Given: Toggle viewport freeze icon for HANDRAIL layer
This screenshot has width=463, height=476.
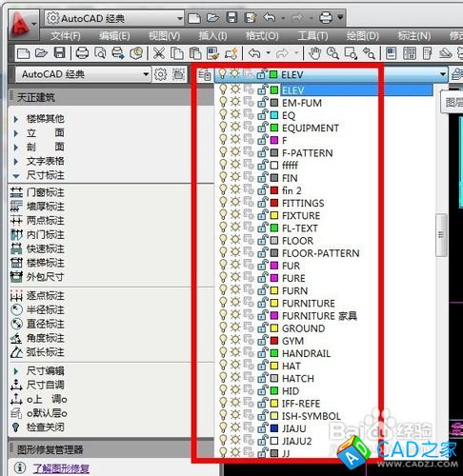Looking at the screenshot, I should pos(249,352).
